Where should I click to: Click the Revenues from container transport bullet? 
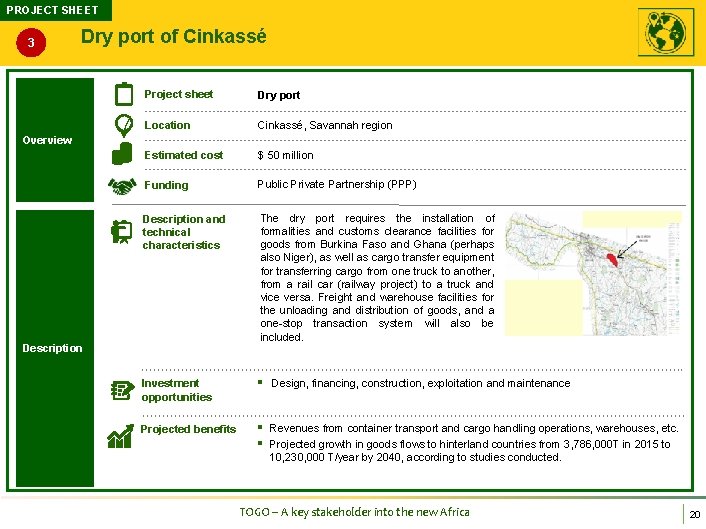[474, 428]
